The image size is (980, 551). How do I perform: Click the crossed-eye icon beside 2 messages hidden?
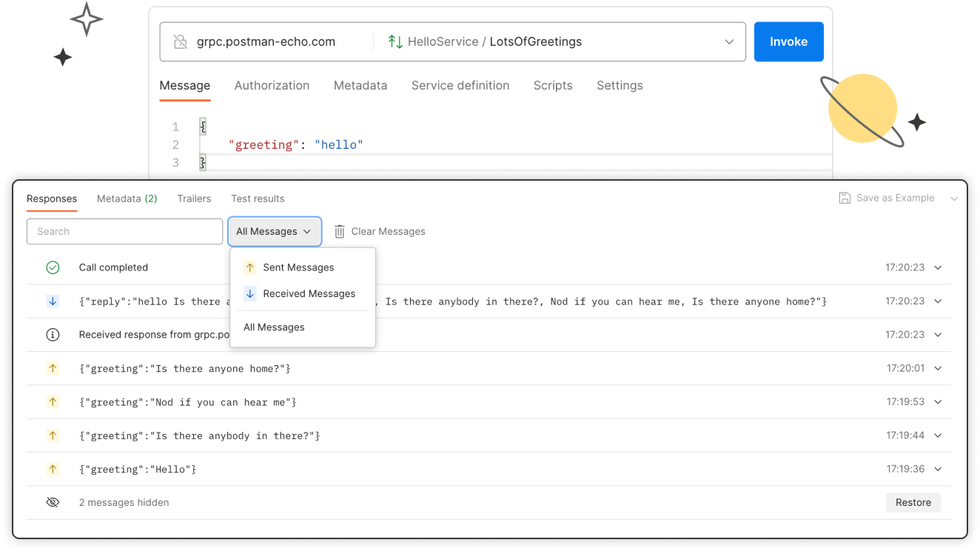[53, 502]
